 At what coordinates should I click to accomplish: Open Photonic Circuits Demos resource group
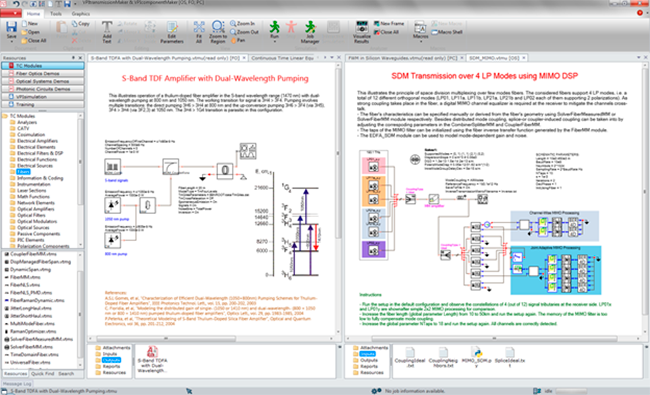pos(43,89)
